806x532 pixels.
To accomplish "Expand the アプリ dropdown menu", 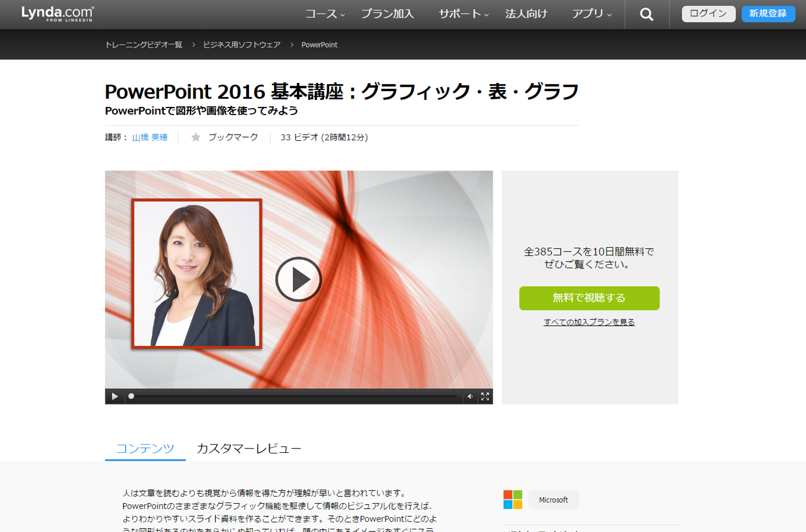I will (x=591, y=14).
